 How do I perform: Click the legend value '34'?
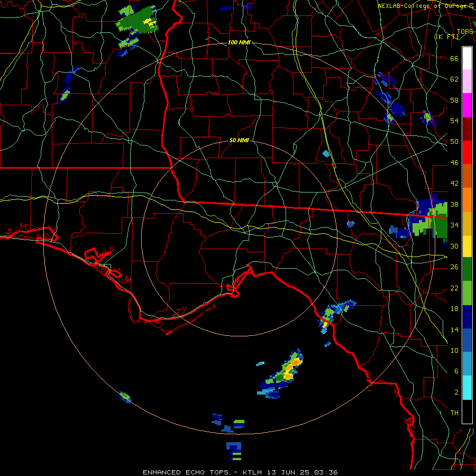pyautogui.click(x=454, y=225)
